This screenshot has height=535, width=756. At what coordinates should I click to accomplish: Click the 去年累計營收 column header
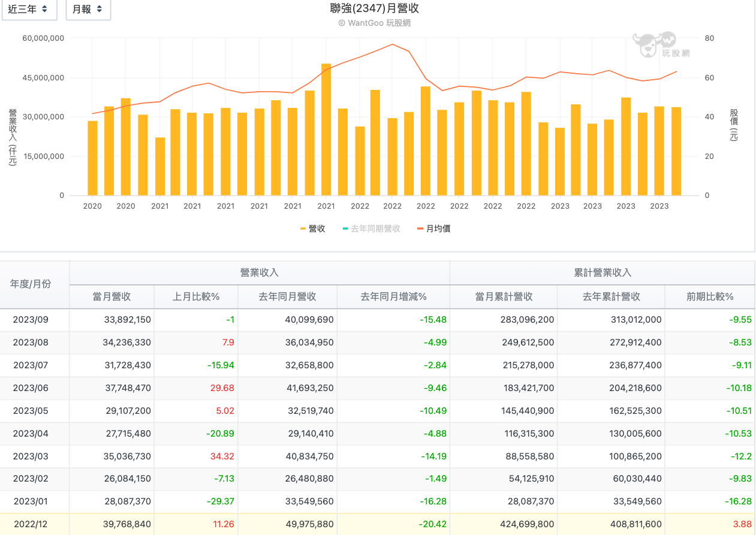[611, 297]
